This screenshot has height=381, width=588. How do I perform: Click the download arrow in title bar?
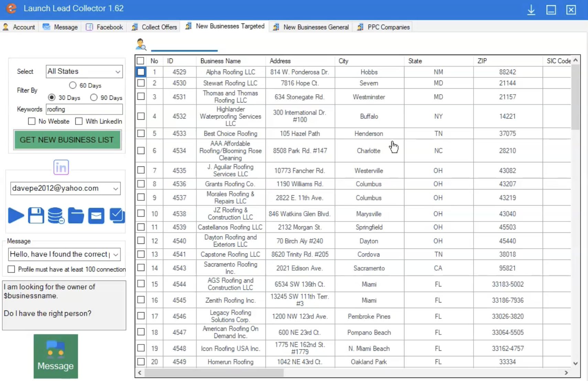coord(531,10)
